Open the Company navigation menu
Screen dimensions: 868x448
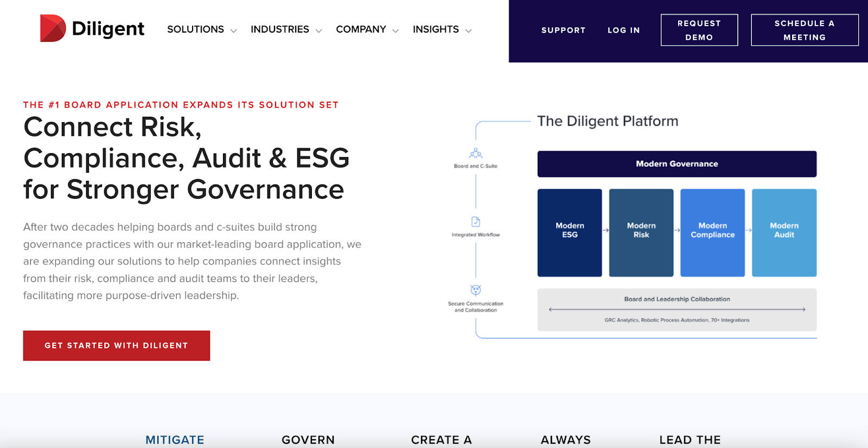click(361, 29)
